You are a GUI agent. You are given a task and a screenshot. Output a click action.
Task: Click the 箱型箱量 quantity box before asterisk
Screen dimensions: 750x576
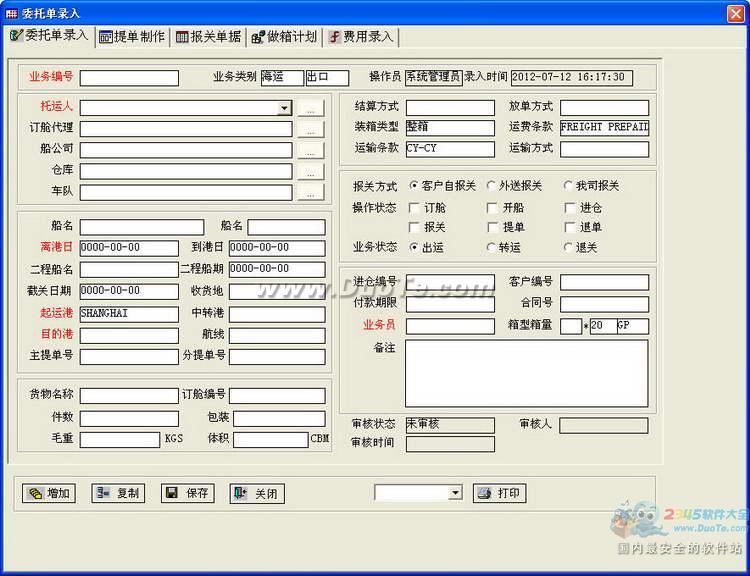pyautogui.click(x=571, y=326)
